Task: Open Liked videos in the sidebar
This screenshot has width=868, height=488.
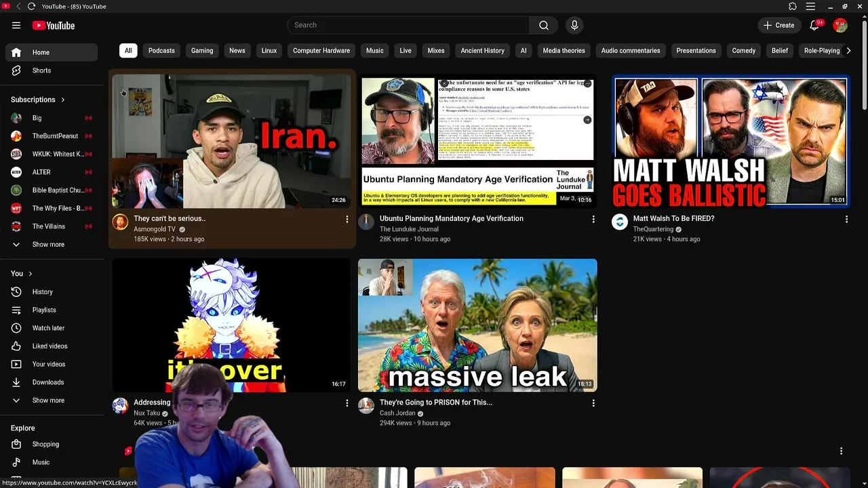Action: 52,346
